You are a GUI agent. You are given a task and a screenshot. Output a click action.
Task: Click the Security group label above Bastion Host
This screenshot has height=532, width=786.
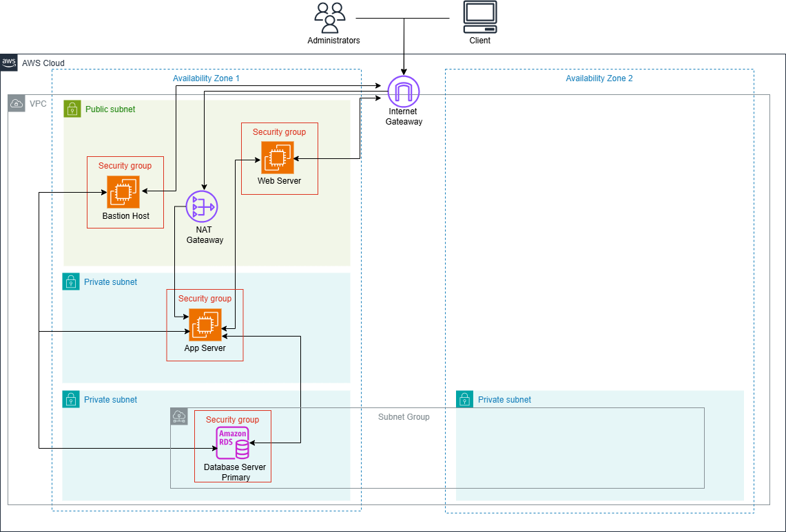click(x=125, y=166)
